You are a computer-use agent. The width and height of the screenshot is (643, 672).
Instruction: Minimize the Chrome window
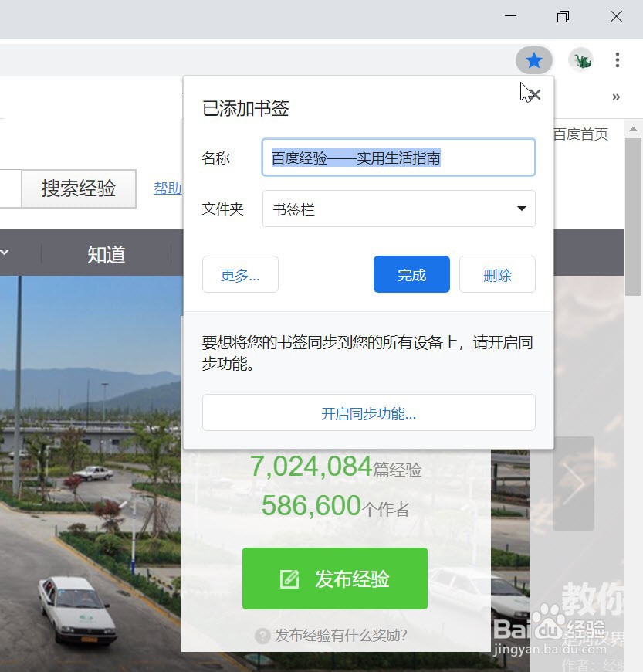510,16
